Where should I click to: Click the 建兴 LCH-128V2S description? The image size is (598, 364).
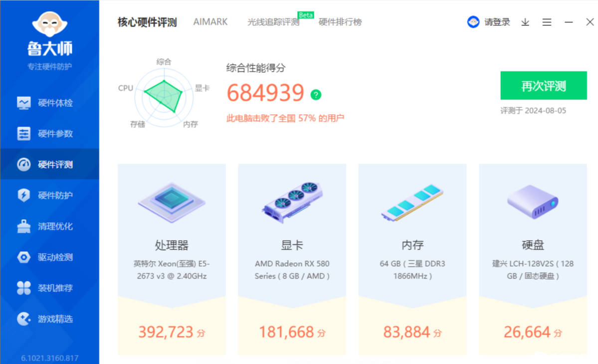point(533,270)
